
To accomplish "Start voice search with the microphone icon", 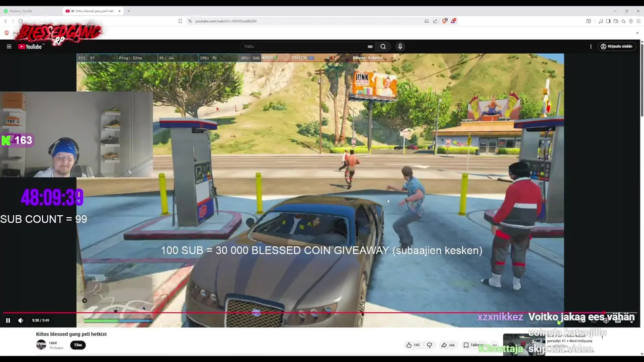I will pyautogui.click(x=400, y=46).
